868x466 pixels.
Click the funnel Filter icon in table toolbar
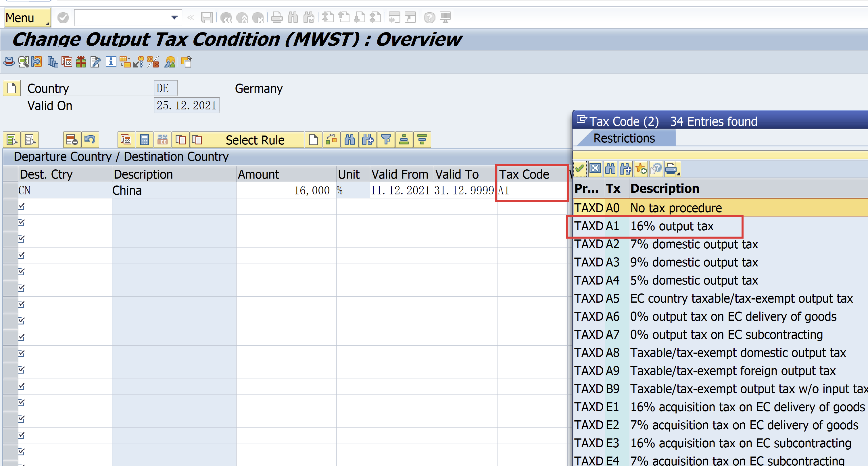(x=386, y=140)
